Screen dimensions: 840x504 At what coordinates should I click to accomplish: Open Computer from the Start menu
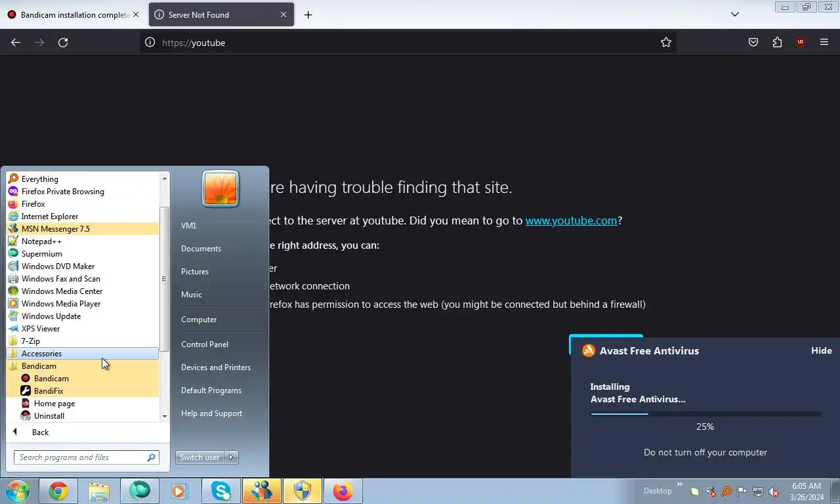pyautogui.click(x=199, y=320)
